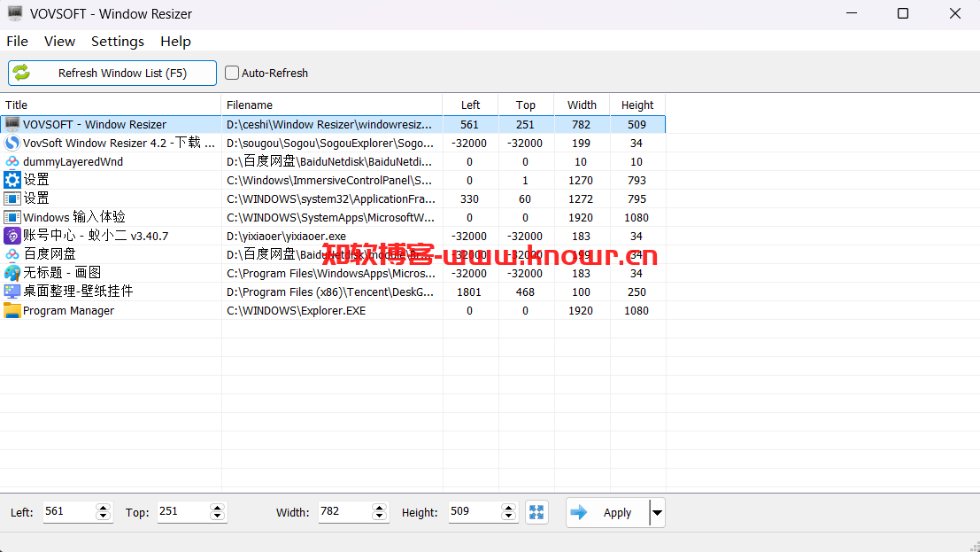This screenshot has height=552, width=980.
Task: Click the Left column header
Action: tap(471, 105)
